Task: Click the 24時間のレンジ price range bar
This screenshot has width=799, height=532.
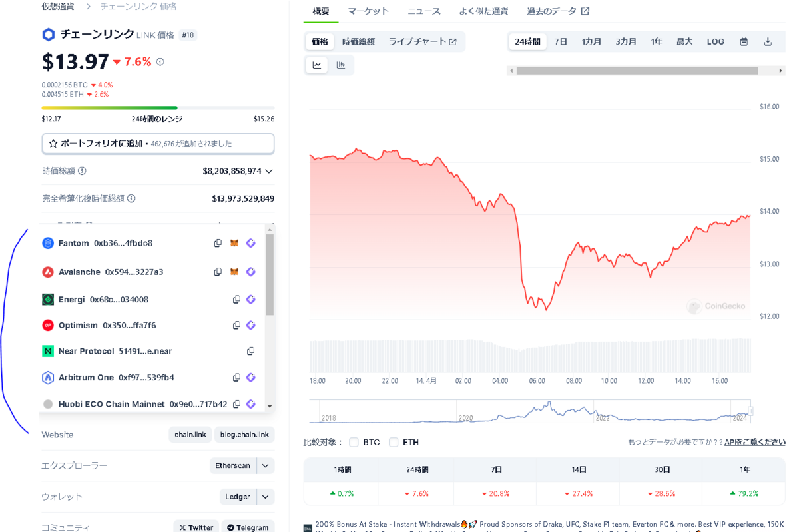Action: coord(158,107)
